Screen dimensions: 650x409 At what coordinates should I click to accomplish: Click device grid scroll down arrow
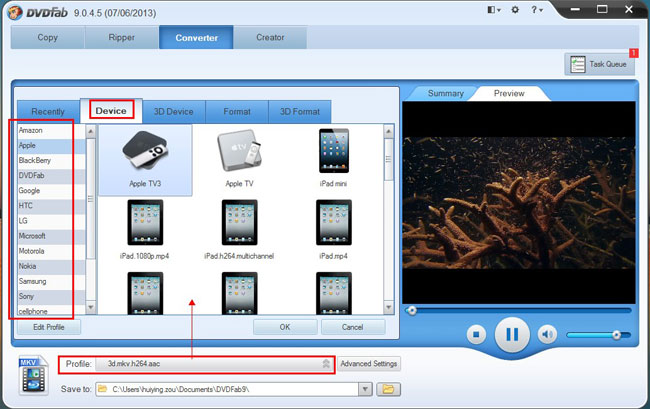[388, 307]
